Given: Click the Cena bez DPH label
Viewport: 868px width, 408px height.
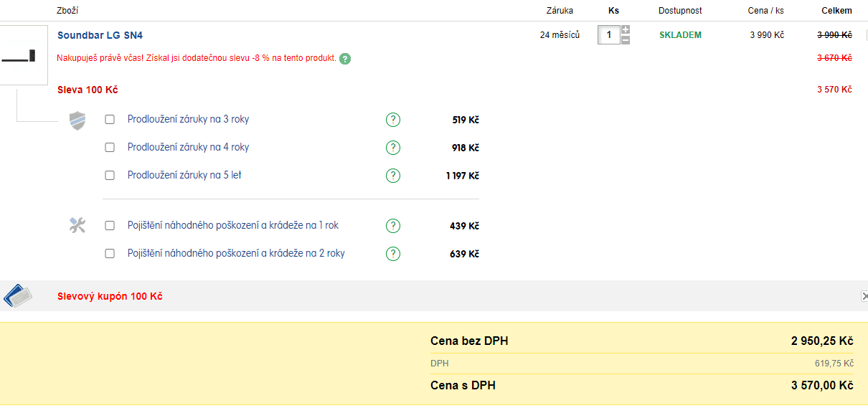Looking at the screenshot, I should click(469, 341).
